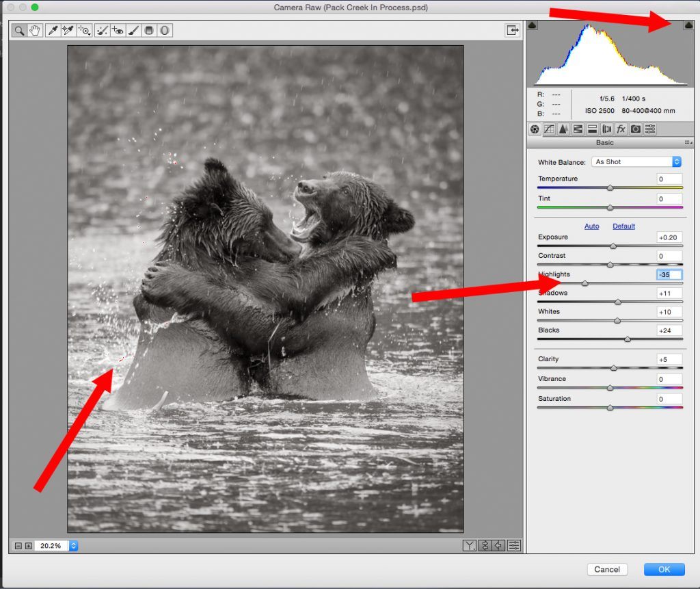Activate the Red Eye Removal tool
Image resolution: width=700 pixels, height=589 pixels.
point(118,30)
